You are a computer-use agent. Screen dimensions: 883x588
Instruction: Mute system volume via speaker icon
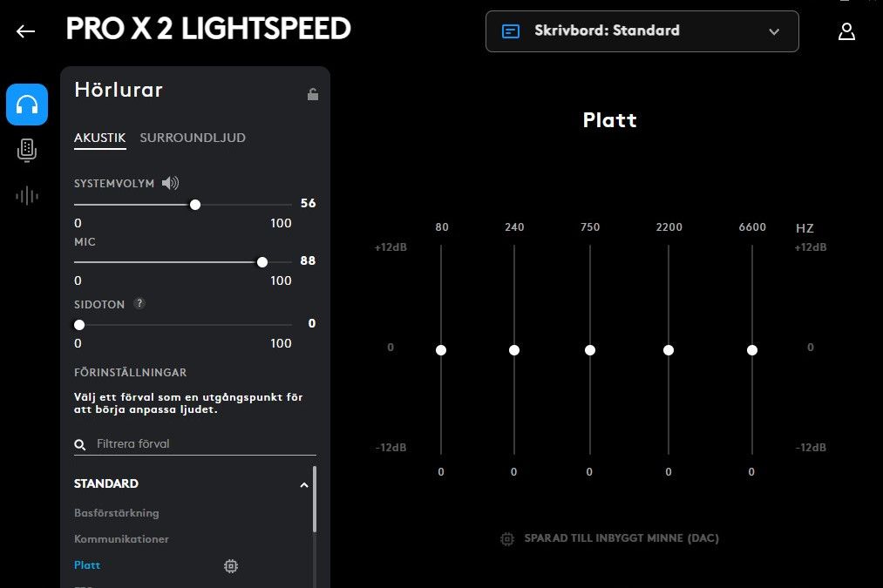(170, 183)
